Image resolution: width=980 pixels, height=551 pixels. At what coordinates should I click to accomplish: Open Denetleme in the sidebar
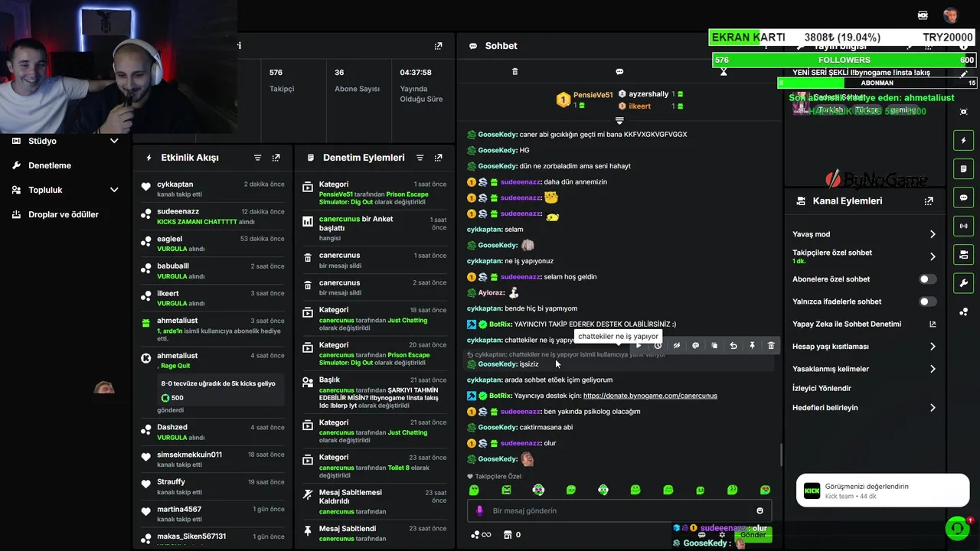pyautogui.click(x=50, y=165)
